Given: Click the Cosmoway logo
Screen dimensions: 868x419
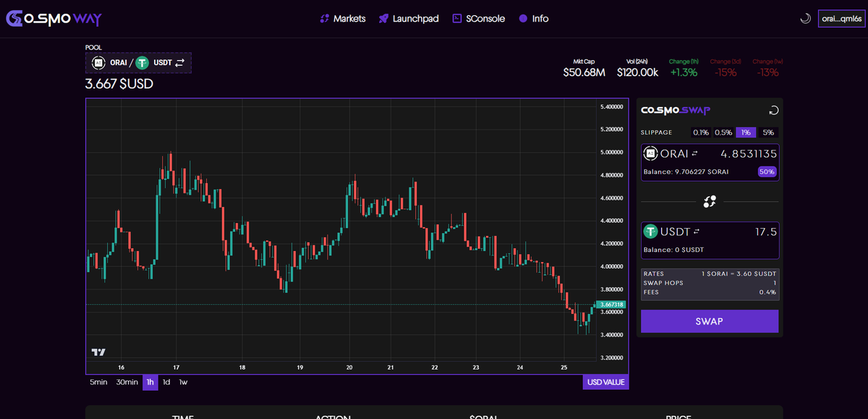Looking at the screenshot, I should pyautogui.click(x=52, y=18).
